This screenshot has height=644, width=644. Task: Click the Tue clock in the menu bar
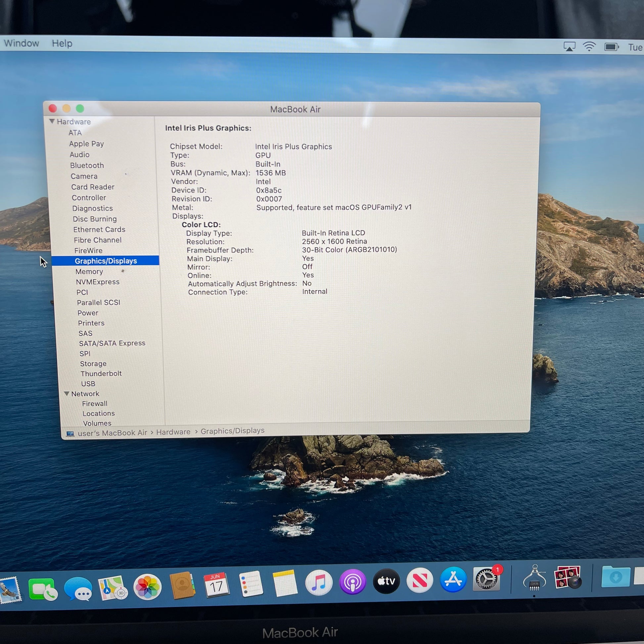tap(636, 47)
